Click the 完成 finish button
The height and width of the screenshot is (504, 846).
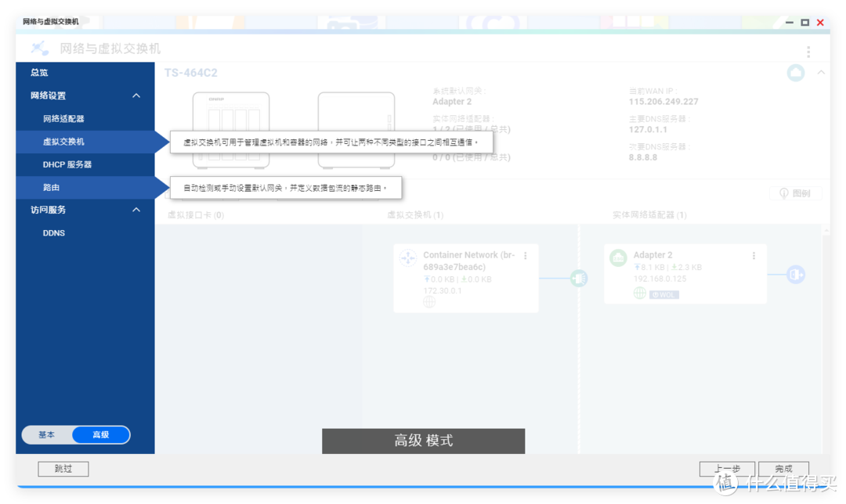pyautogui.click(x=783, y=469)
